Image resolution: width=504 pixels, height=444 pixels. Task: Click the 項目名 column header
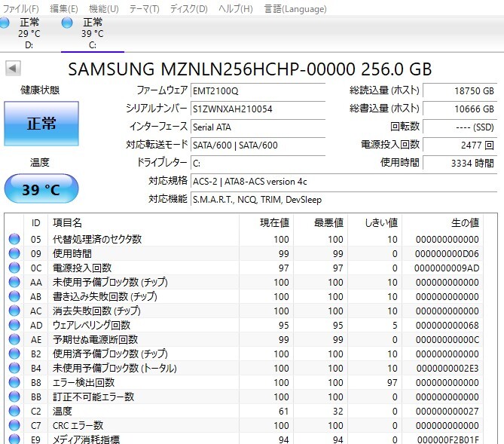tap(143, 222)
